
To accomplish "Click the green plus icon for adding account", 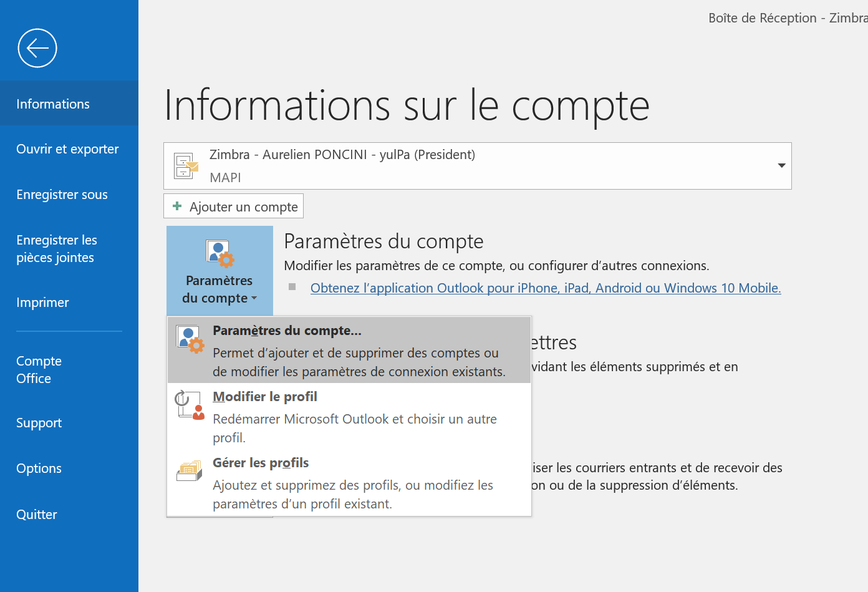I will tap(178, 206).
